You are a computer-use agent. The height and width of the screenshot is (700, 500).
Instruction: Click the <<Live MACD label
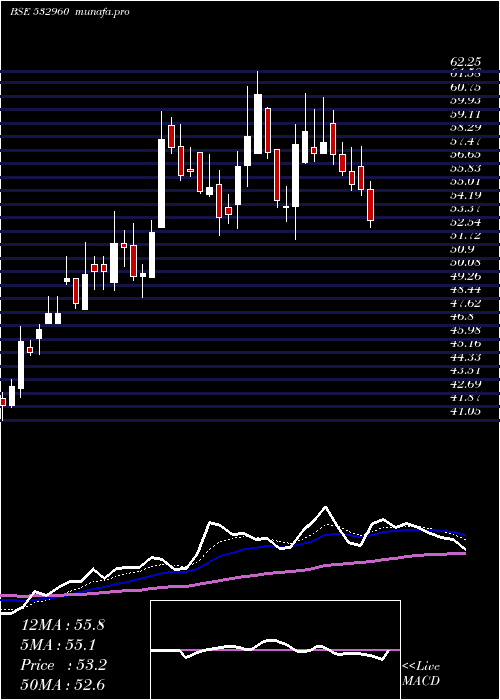(x=421, y=673)
